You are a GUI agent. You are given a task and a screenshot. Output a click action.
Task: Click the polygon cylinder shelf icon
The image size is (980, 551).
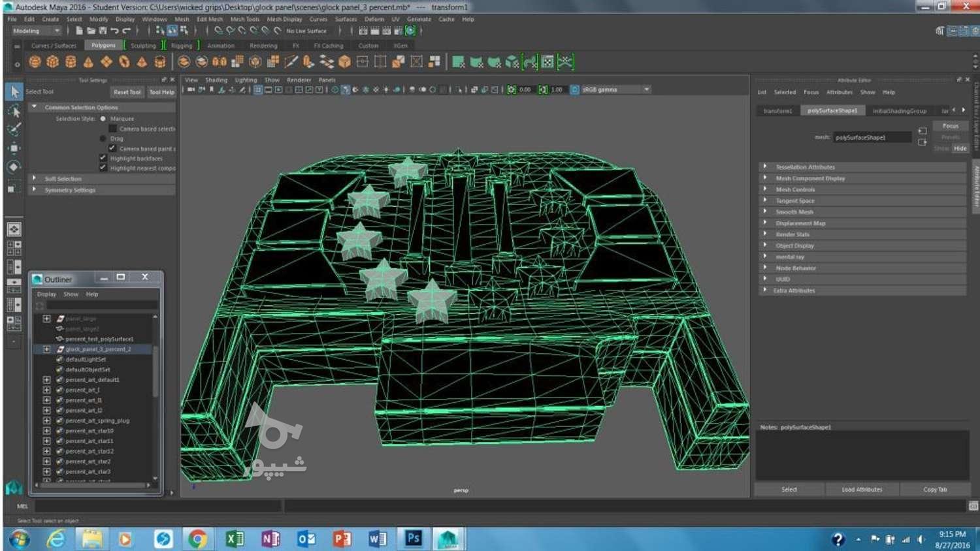(70, 62)
